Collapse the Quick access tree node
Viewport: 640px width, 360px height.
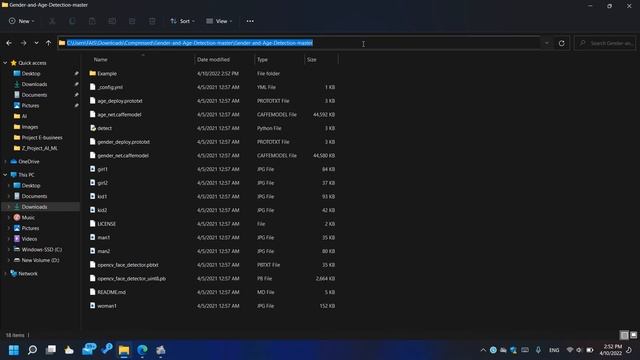click(5, 63)
